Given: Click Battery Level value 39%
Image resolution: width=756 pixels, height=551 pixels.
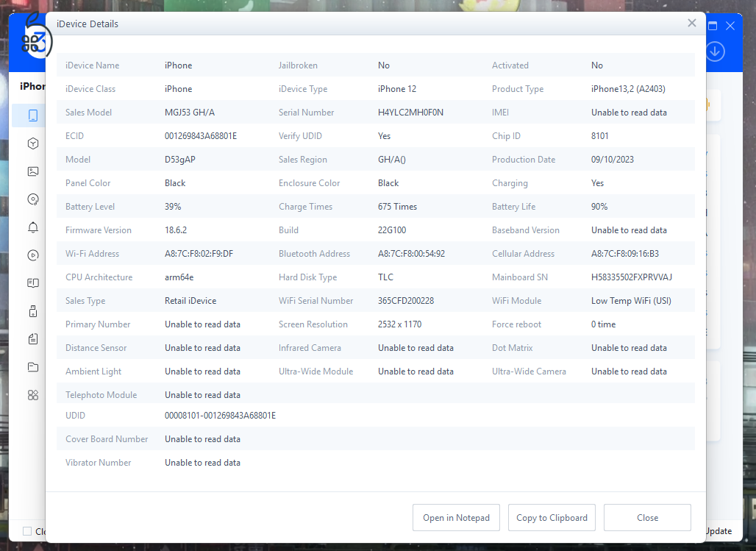Looking at the screenshot, I should [173, 207].
